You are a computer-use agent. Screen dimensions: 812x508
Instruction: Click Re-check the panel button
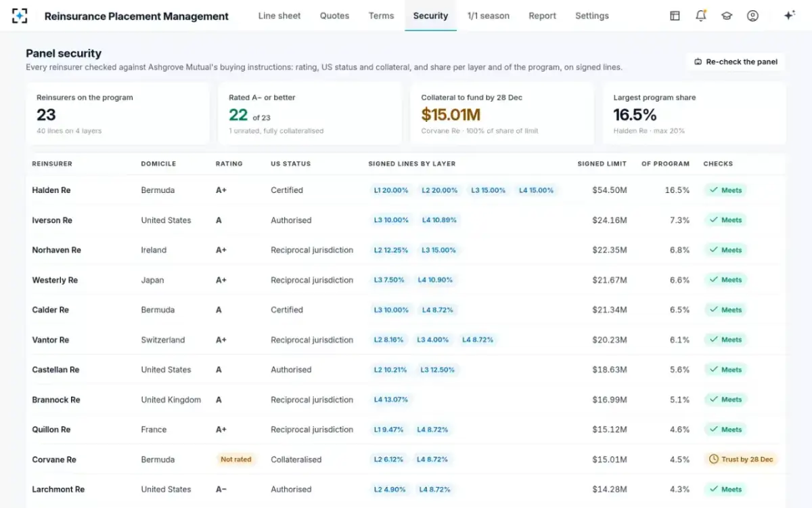tap(736, 62)
